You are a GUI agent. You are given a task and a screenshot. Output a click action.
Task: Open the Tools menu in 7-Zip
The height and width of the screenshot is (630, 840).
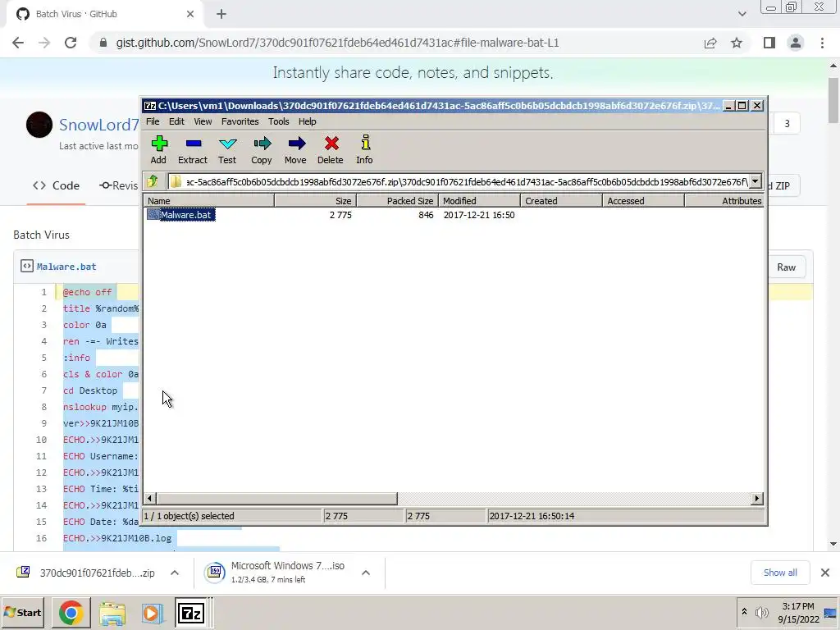click(279, 121)
